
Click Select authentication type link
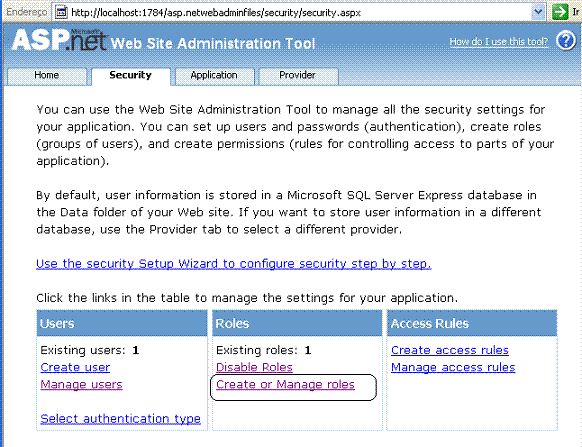pos(120,419)
